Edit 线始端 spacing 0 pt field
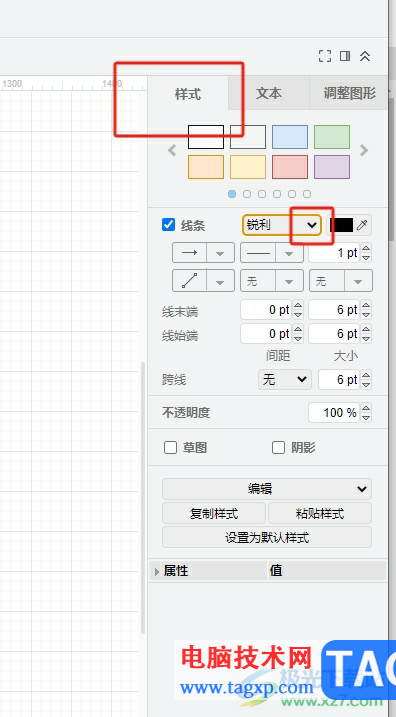Viewport: 396px width, 717px height. pyautogui.click(x=266, y=333)
